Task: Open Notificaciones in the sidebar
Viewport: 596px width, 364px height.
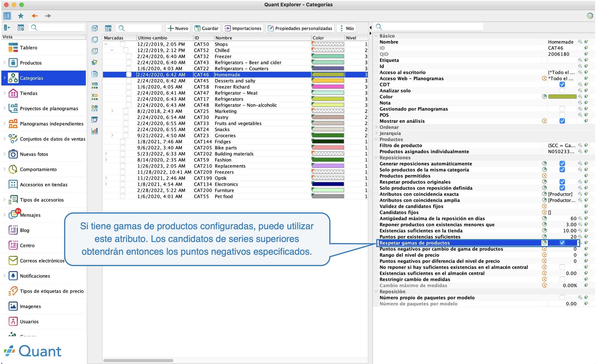Action: point(43,276)
